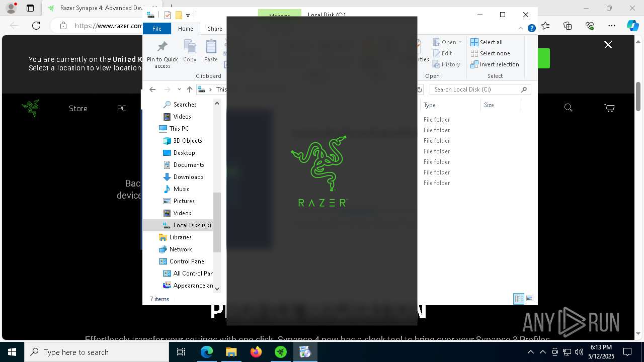Open Edge tab actions menu

click(x=30, y=8)
